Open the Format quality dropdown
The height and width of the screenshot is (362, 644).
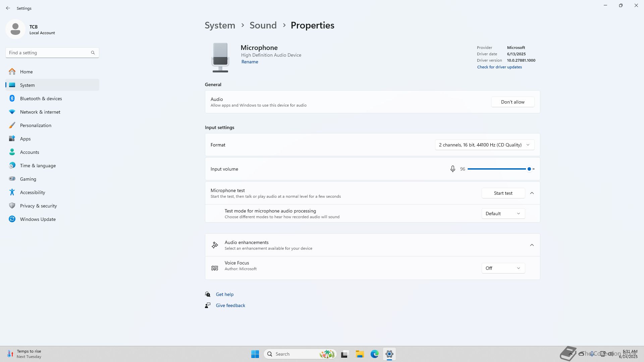click(484, 145)
